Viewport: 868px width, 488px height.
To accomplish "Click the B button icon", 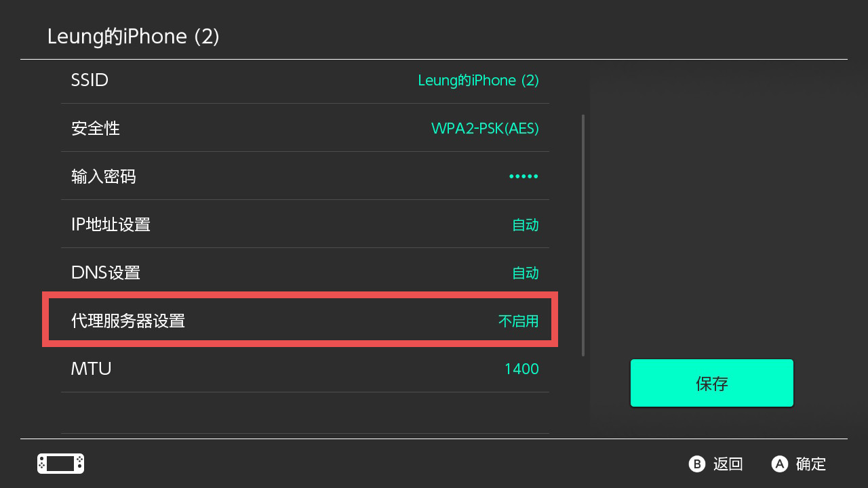I will (697, 464).
